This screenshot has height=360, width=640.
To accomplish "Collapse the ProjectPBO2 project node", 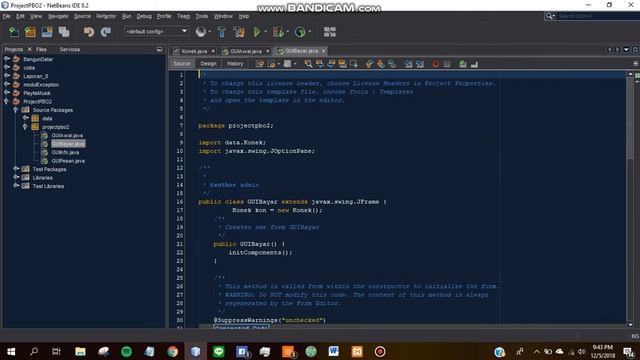I will point(7,101).
